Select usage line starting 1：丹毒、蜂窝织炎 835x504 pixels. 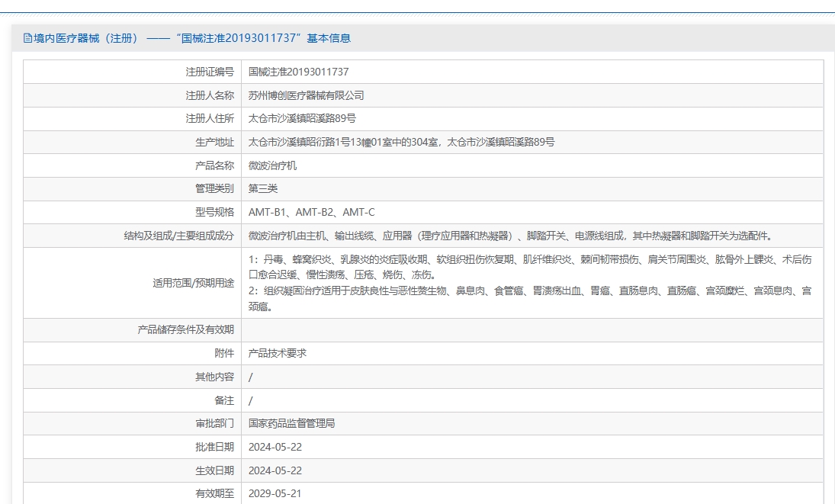[531, 267]
